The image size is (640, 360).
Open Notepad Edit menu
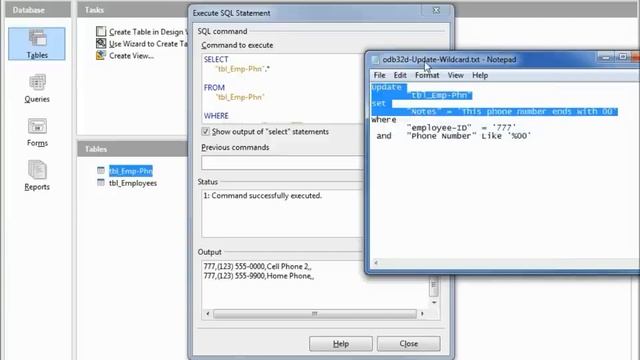(x=400, y=75)
